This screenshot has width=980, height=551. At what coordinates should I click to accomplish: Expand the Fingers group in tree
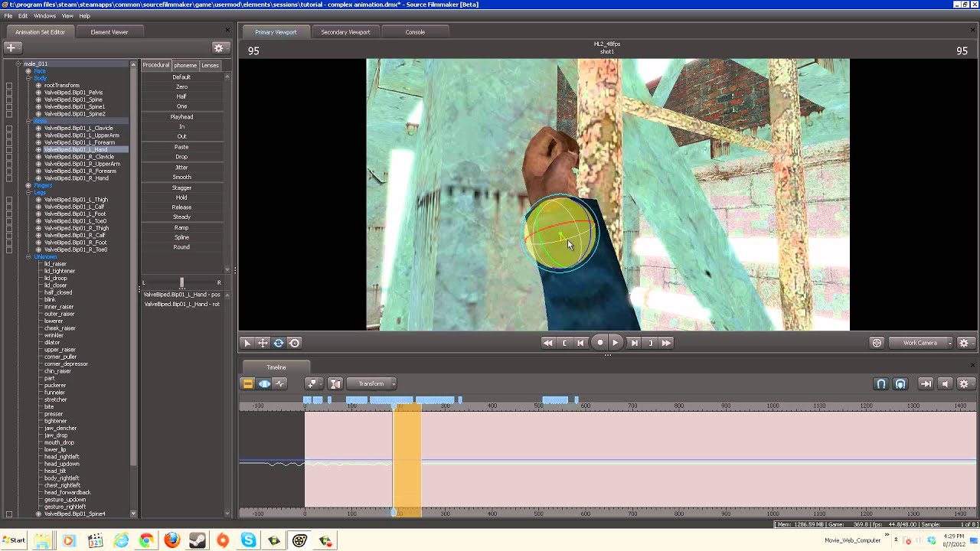[28, 185]
